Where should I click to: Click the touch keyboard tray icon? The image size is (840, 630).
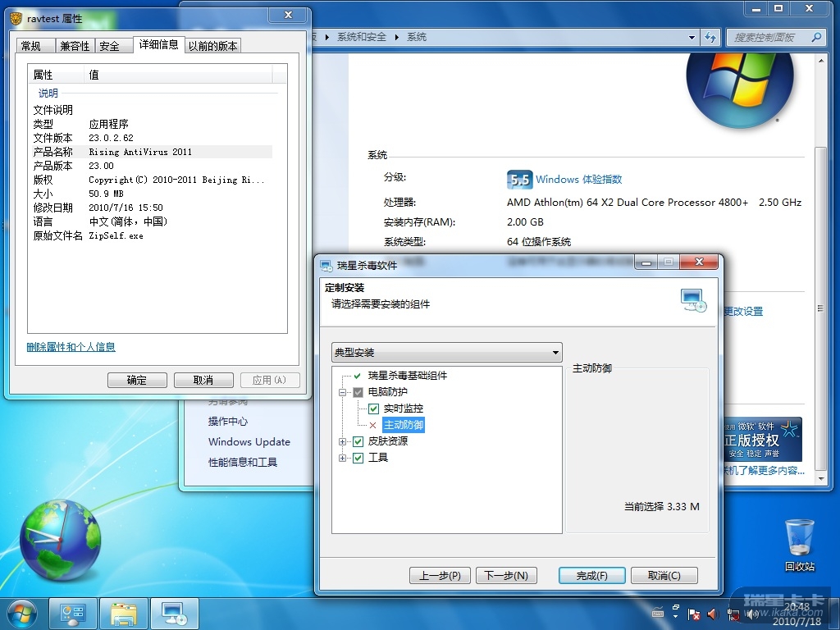[658, 613]
